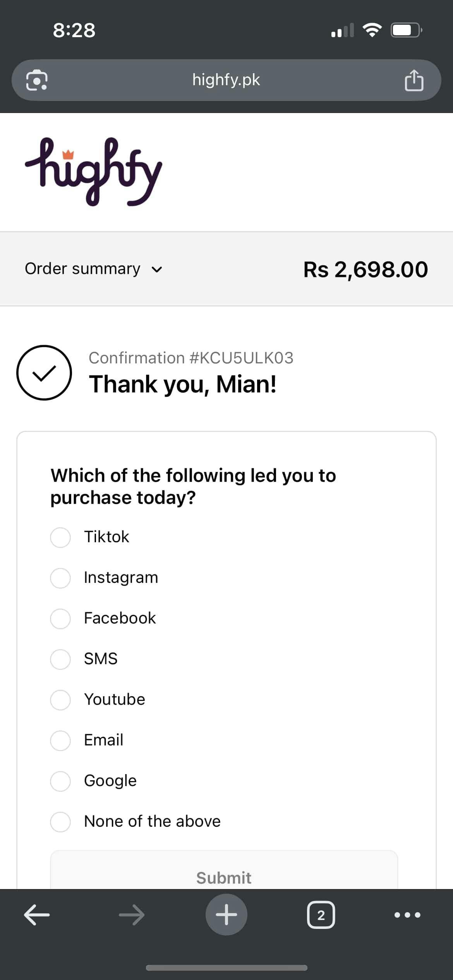Viewport: 453px width, 980px height.
Task: Tap the forward navigation arrow
Action: 132,915
